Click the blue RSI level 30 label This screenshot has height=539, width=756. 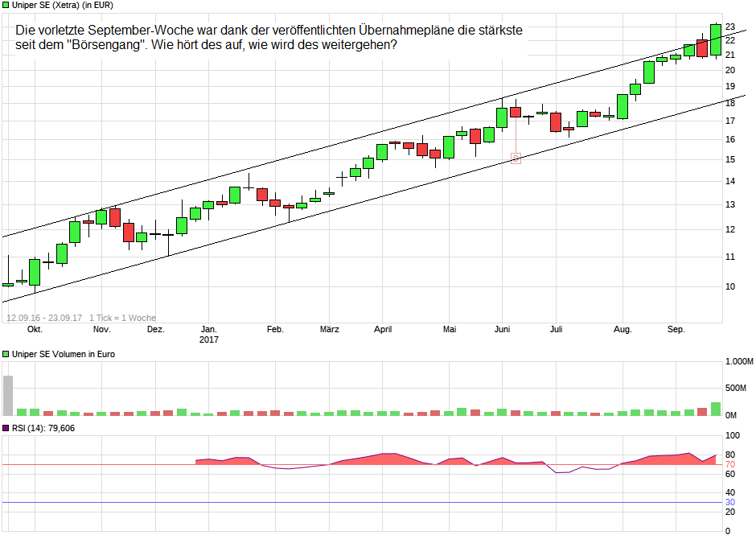[x=730, y=502]
